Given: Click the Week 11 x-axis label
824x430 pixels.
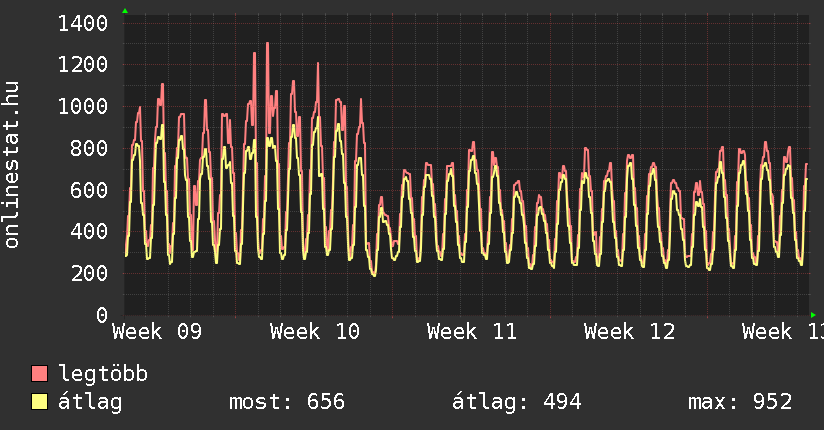Looking at the screenshot, I should (x=472, y=331).
